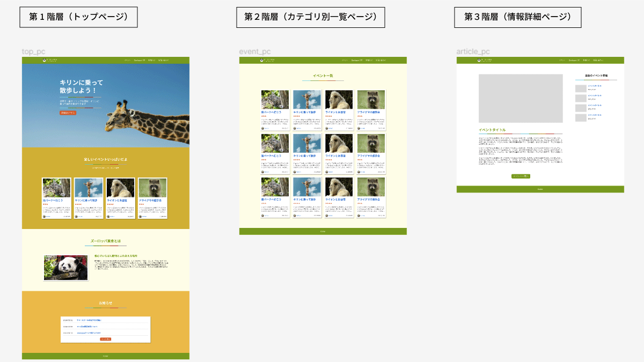
Task: Click the ズーロッパ東京とは section heading
Action: click(106, 241)
